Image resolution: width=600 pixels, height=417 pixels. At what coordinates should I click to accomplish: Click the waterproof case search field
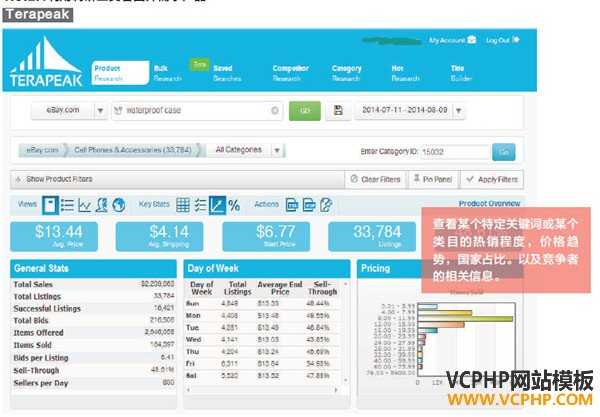point(197,111)
